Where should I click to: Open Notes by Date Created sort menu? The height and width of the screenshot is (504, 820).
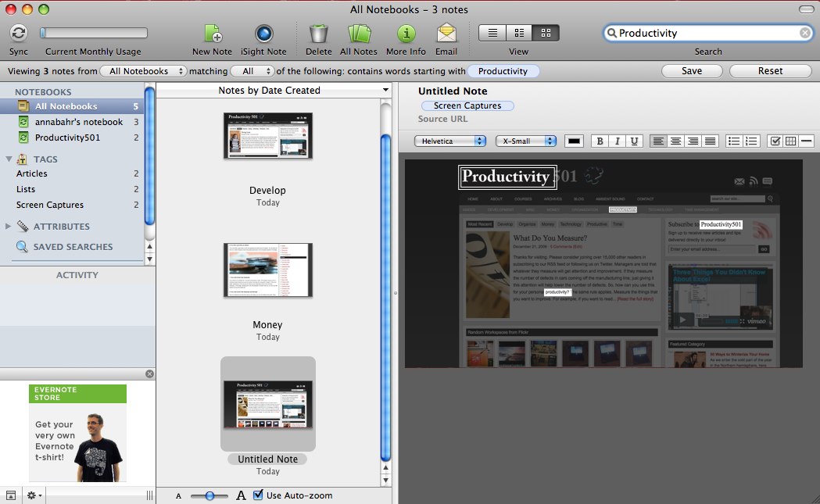(274, 91)
